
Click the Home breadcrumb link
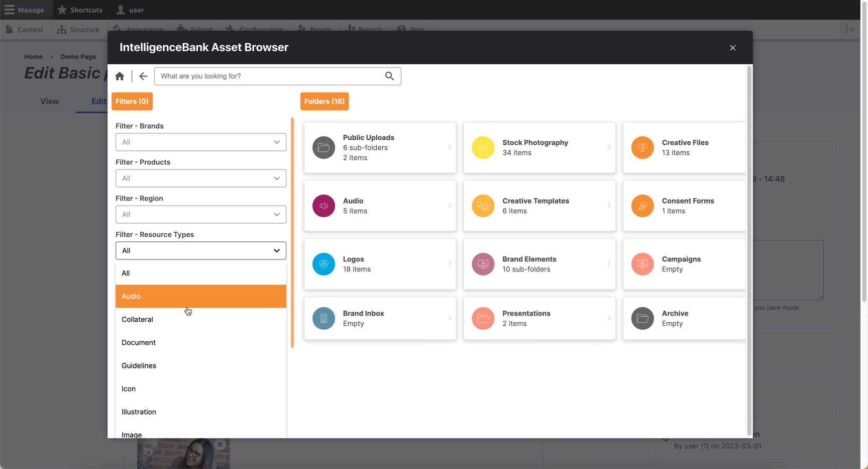pos(34,57)
